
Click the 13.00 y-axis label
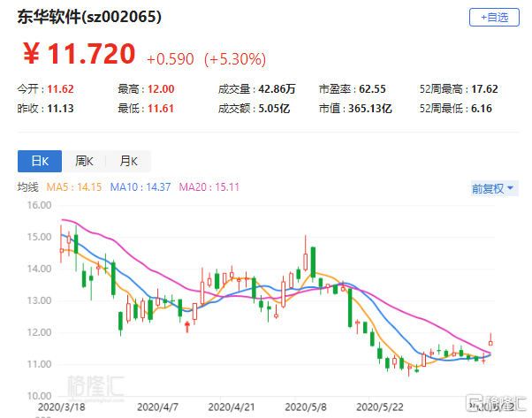click(39, 300)
